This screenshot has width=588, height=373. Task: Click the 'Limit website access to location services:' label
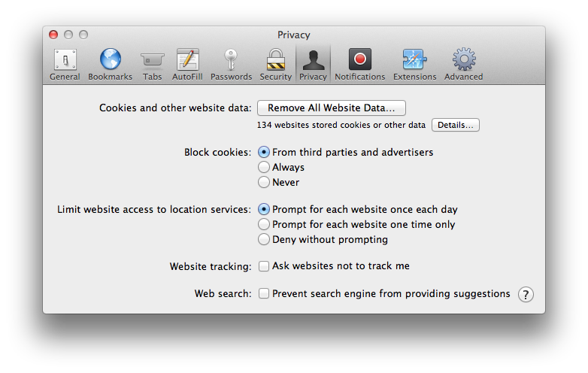click(154, 209)
